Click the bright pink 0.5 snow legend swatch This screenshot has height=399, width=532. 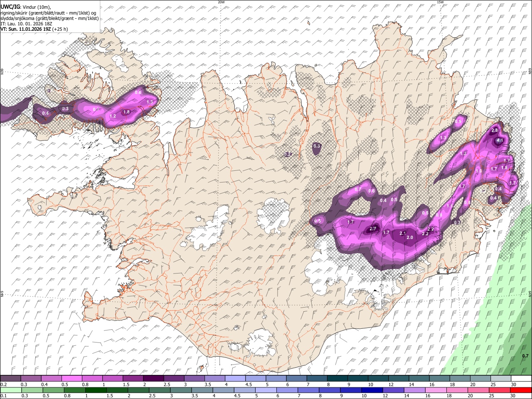coord(71,378)
